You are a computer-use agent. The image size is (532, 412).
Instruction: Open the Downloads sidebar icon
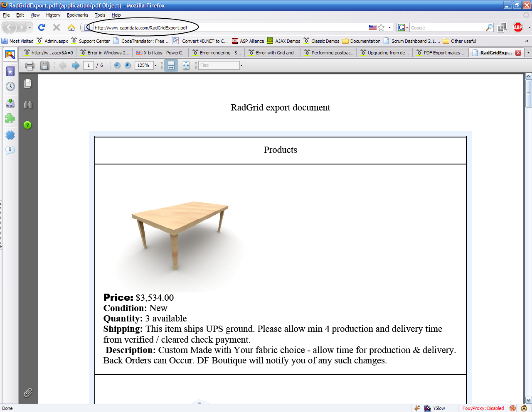coord(10,103)
